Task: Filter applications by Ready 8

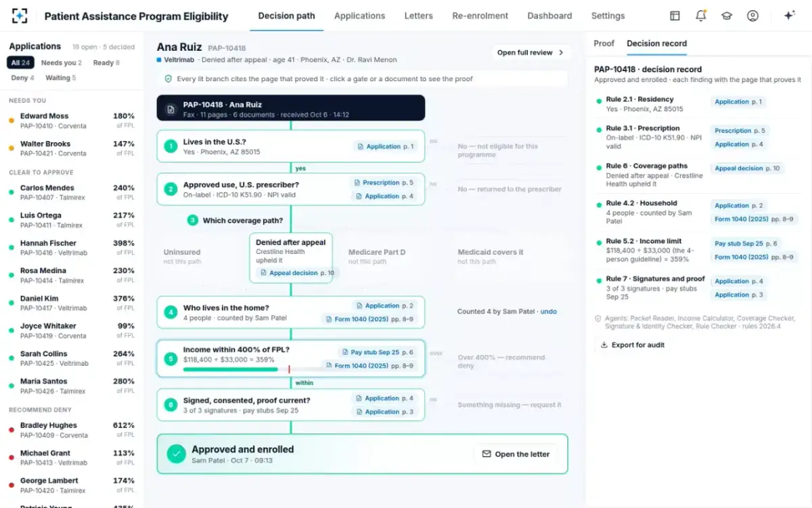Action: (x=106, y=63)
